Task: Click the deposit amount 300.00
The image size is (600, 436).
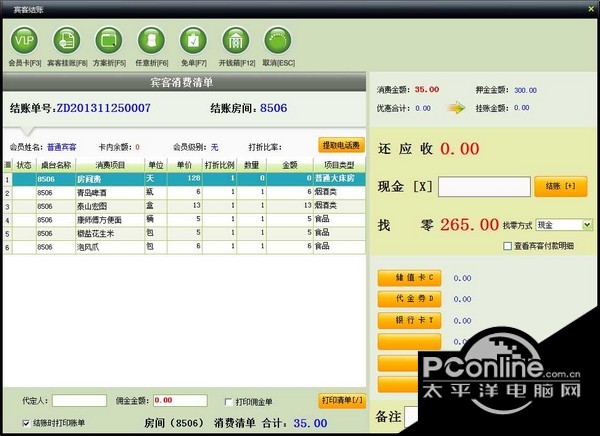Action: click(525, 90)
